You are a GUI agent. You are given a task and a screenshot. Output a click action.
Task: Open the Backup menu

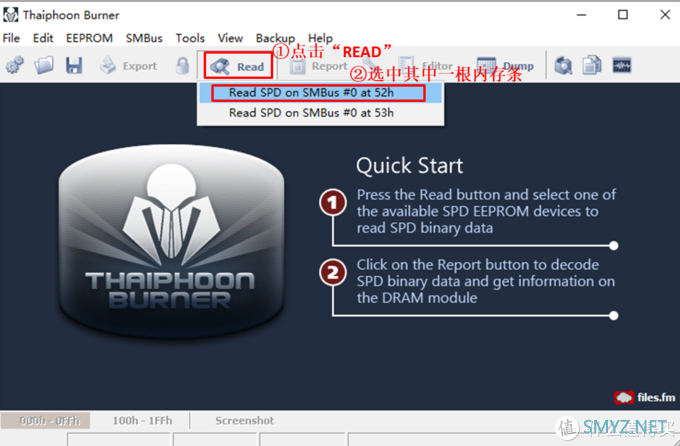[275, 38]
